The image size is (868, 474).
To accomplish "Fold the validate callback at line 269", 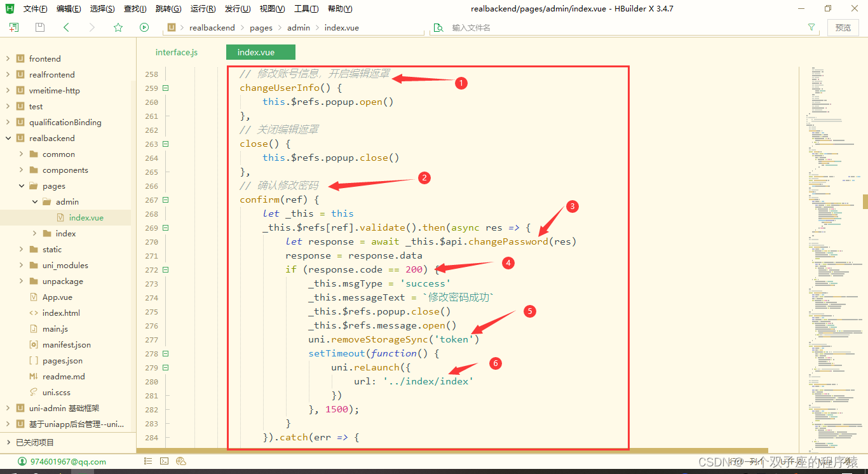I will tap(166, 227).
